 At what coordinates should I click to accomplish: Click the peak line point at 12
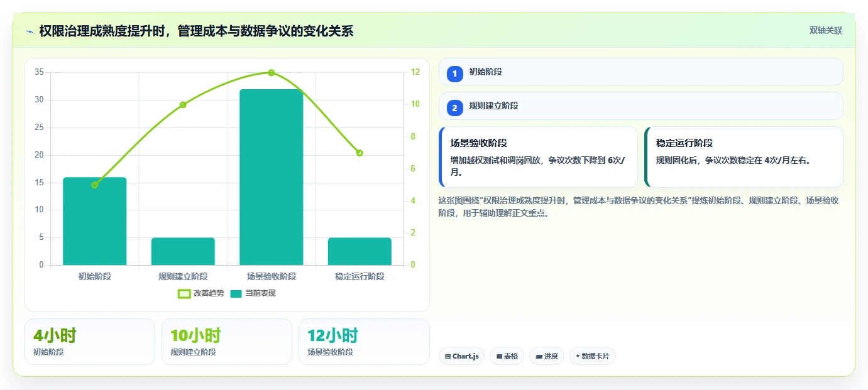tap(272, 73)
